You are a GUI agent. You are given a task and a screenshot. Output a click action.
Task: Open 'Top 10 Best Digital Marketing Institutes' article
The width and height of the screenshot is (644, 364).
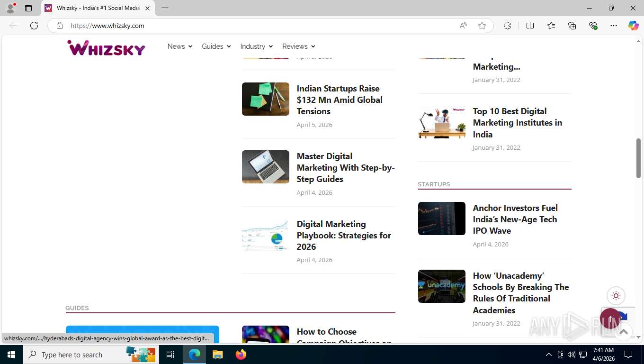tap(518, 123)
